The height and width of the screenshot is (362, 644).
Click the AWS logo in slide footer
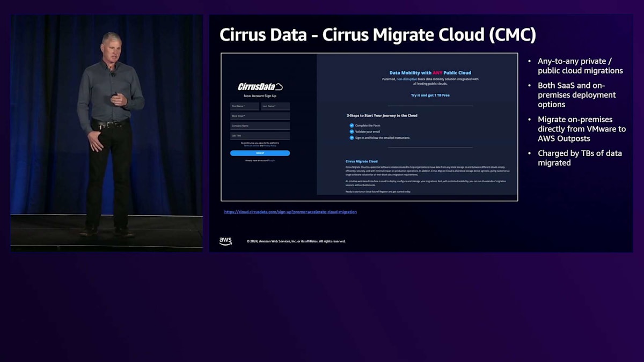(225, 241)
